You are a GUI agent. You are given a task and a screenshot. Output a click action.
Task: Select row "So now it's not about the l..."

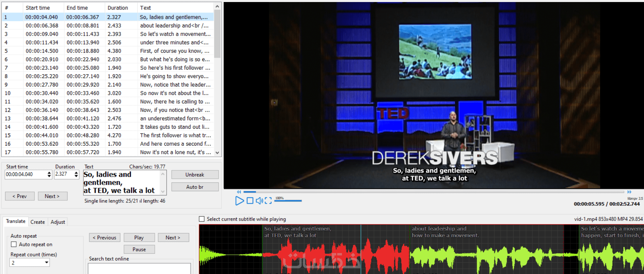[x=108, y=93]
